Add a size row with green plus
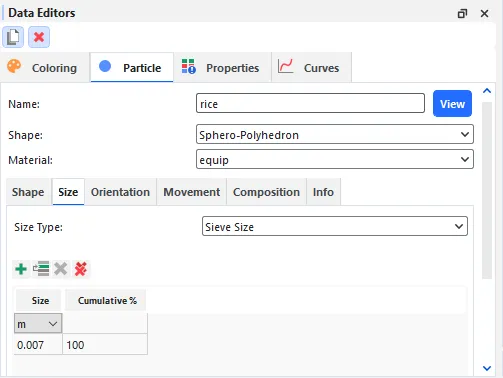Viewport: 503px width, 378px height. click(21, 269)
